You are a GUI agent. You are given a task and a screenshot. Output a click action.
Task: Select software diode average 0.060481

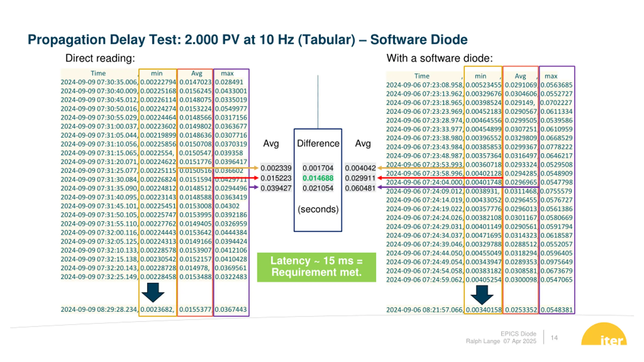click(x=360, y=188)
